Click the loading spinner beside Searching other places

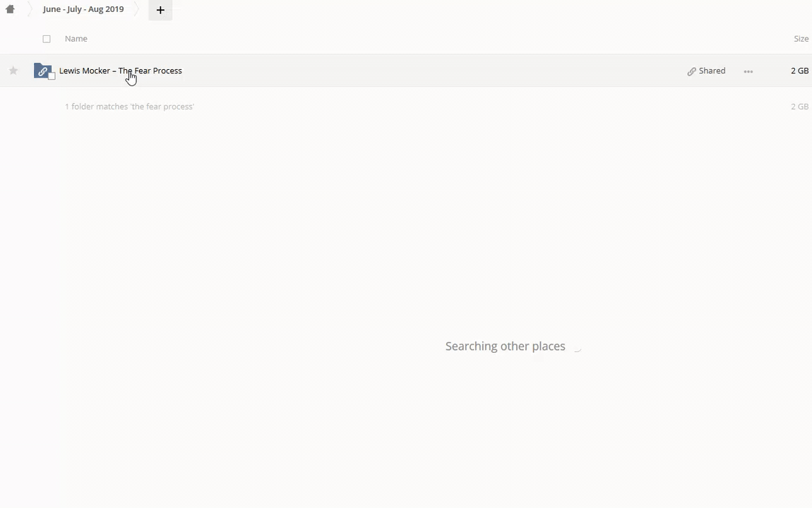coord(577,346)
